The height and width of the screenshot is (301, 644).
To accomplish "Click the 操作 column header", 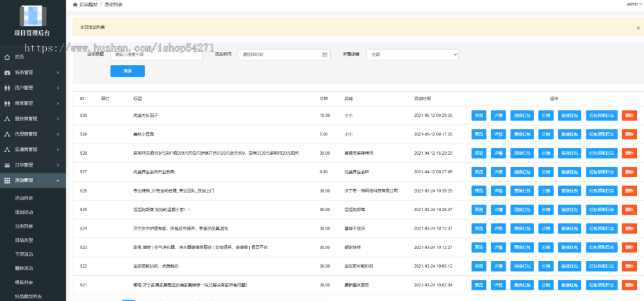I will tap(554, 99).
